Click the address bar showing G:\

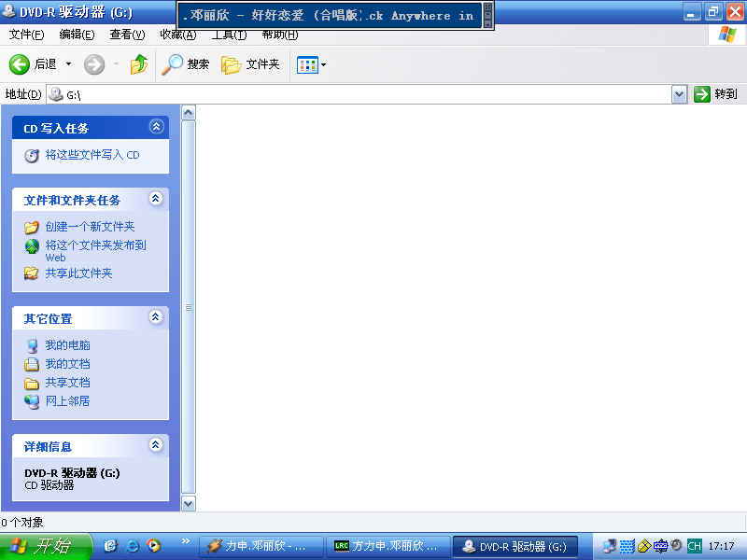pos(359,95)
